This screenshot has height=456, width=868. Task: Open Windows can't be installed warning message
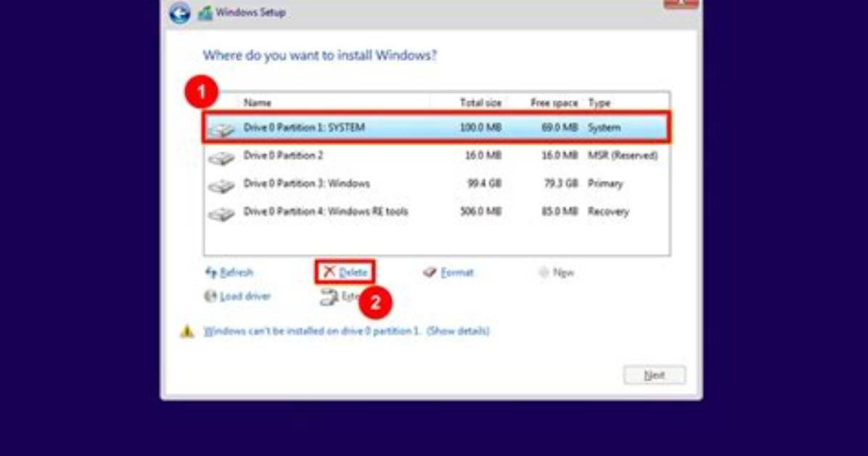coord(312,331)
